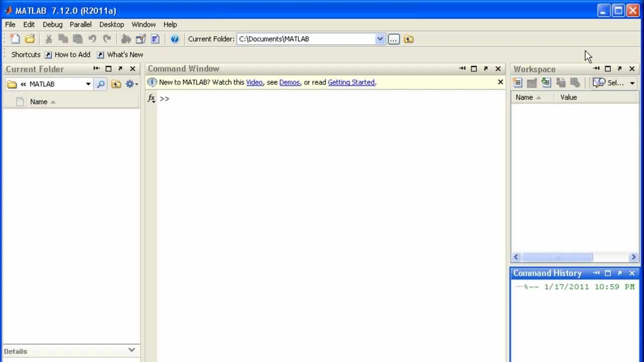Open the Desktop menu

click(112, 24)
